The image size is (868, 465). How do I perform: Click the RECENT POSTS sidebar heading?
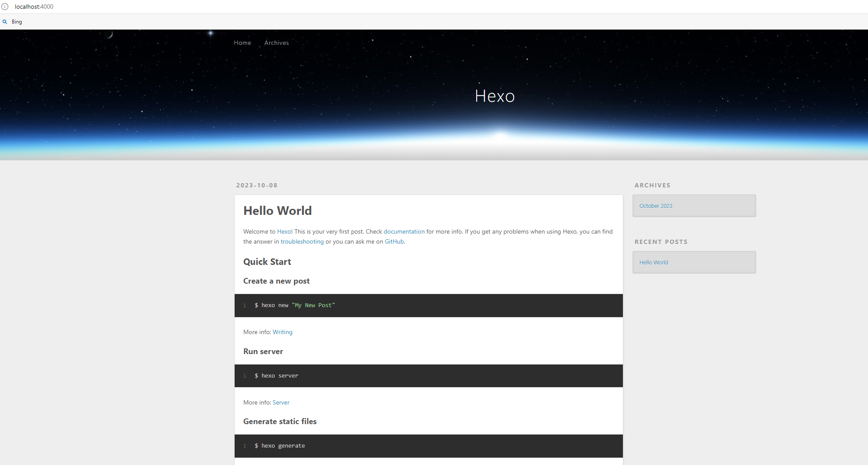coord(661,242)
